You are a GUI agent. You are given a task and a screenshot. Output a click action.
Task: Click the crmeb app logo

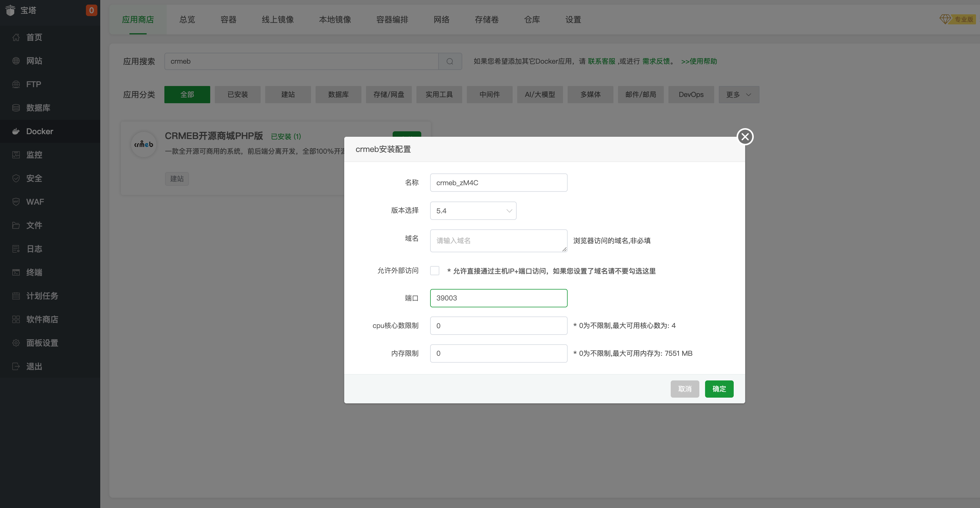pyautogui.click(x=143, y=144)
